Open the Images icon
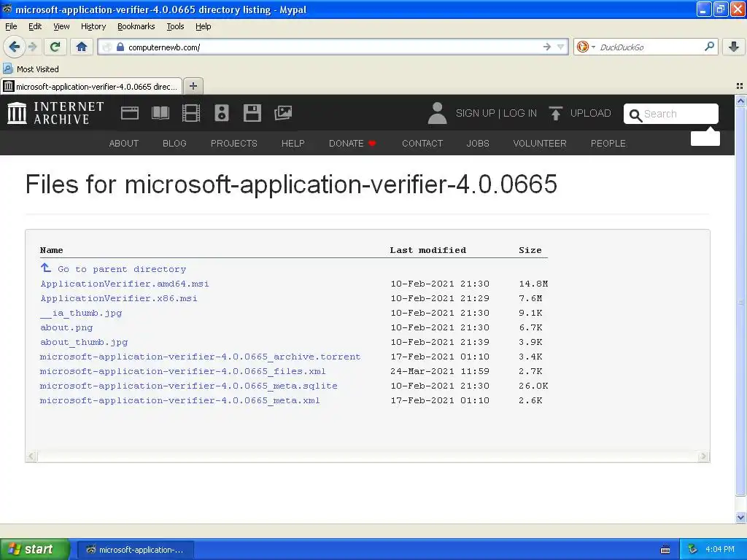This screenshot has width=747, height=560. click(x=283, y=113)
